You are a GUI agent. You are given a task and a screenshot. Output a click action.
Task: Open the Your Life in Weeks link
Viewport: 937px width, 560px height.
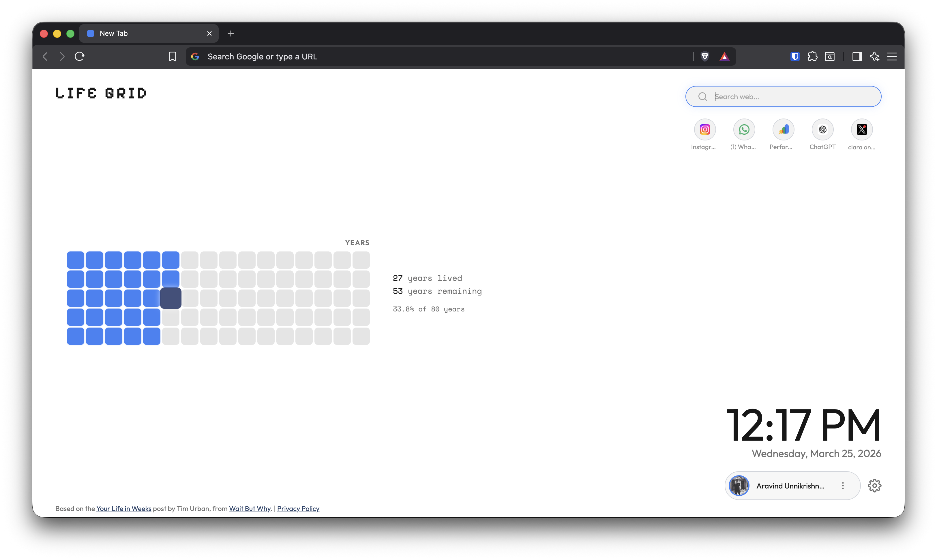click(123, 508)
